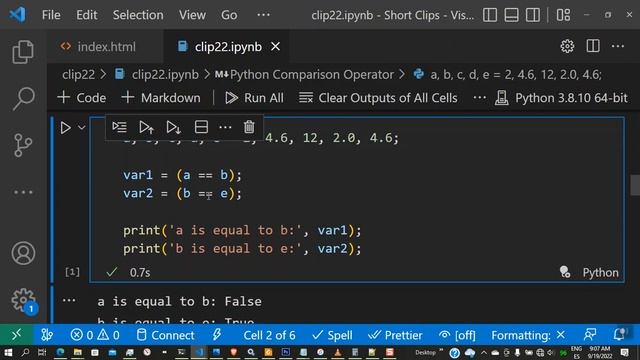The height and width of the screenshot is (360, 640).
Task: Add a new Code cell
Action: 82,98
